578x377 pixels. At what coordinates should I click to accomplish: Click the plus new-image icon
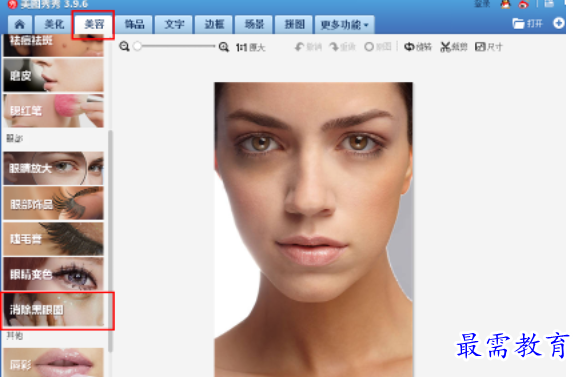point(558,23)
